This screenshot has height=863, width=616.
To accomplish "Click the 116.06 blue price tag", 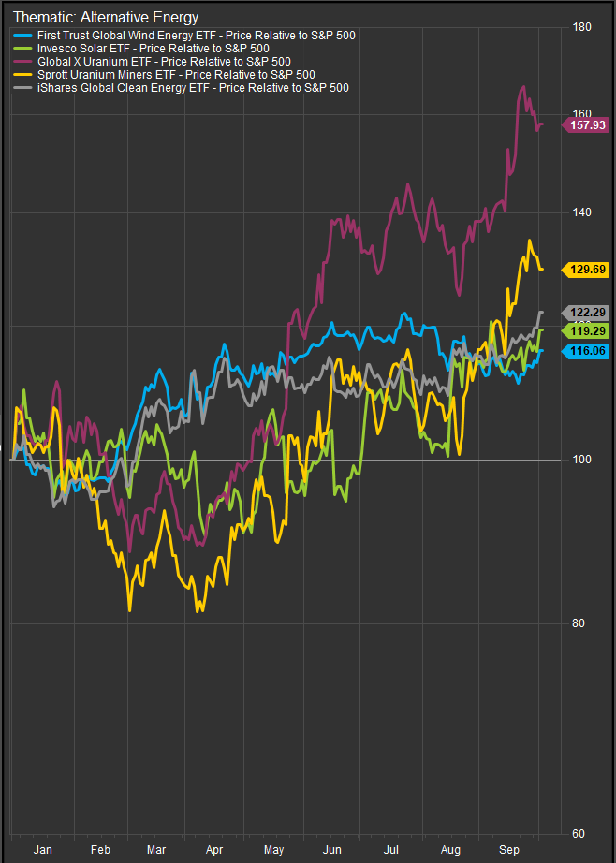I will pos(586,351).
